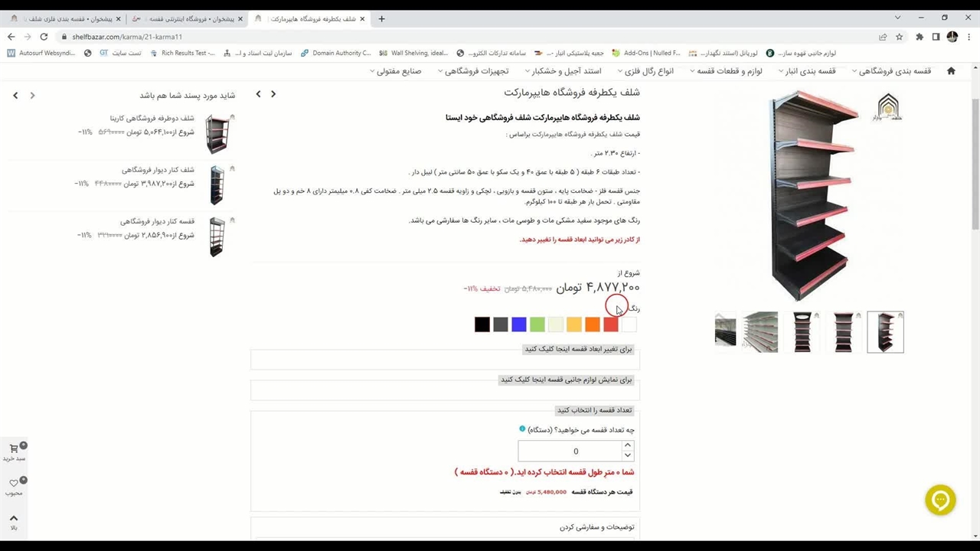Image resolution: width=980 pixels, height=551 pixels.
Task: Open the favorites heart icon
Action: point(14,484)
